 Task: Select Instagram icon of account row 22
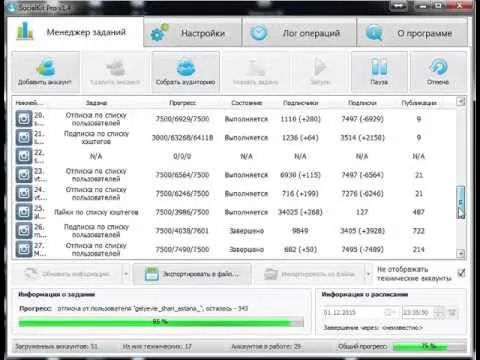point(24,156)
